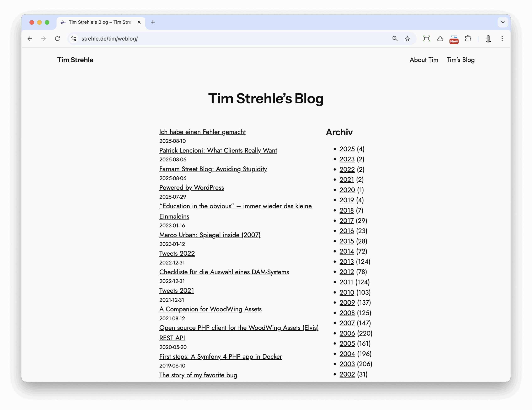Screen dimensions: 532x410
Task: Open Checkliste für die Auswahl eines DAM-Systems
Action: pyautogui.click(x=224, y=272)
